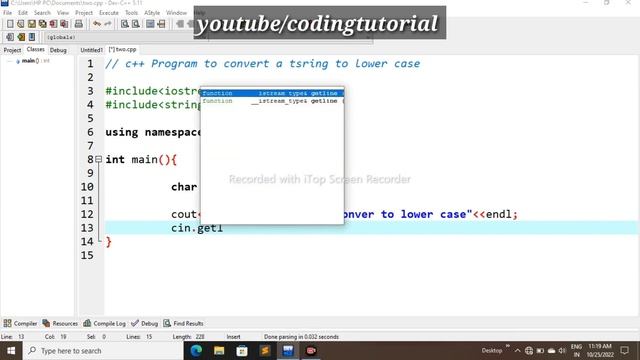Viewport: 640px width, 360px height.
Task: Open the screen recorder taskbar icon
Action: point(311,351)
